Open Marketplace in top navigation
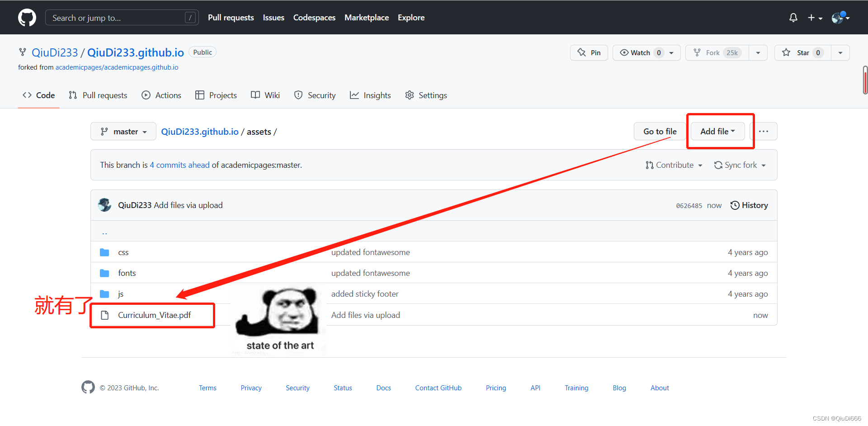The width and height of the screenshot is (868, 426). 367,18
